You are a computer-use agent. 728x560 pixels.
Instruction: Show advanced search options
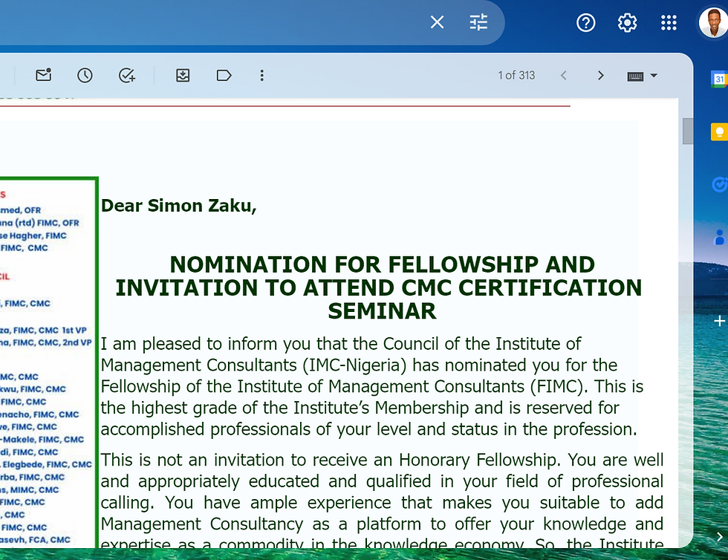(x=478, y=22)
